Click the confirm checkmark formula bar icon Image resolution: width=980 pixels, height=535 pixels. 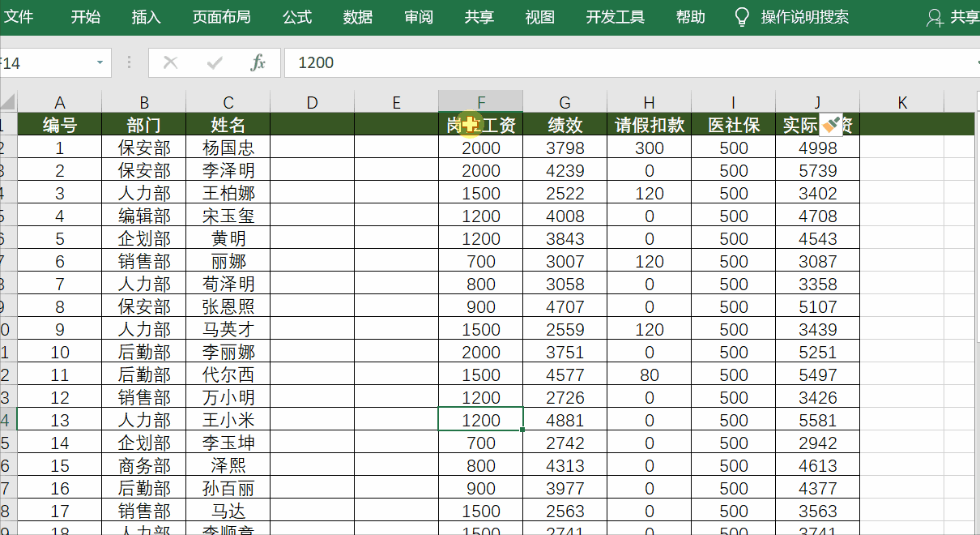pyautogui.click(x=215, y=62)
